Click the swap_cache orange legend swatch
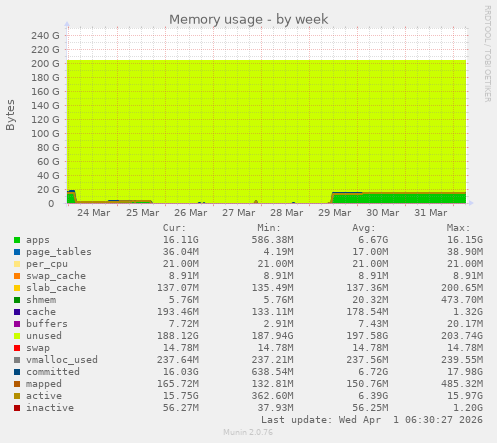The height and width of the screenshot is (443, 497). coord(17,276)
